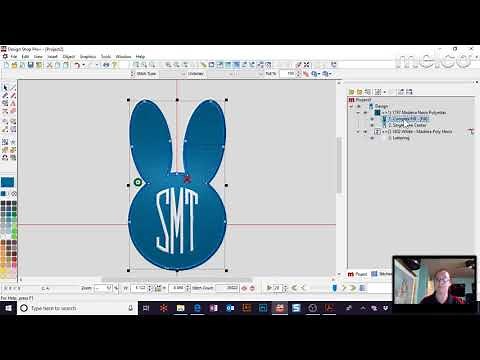Screen dimensions: 480x360
Task: Click the Save floppy disk icon
Action: coord(31,65)
